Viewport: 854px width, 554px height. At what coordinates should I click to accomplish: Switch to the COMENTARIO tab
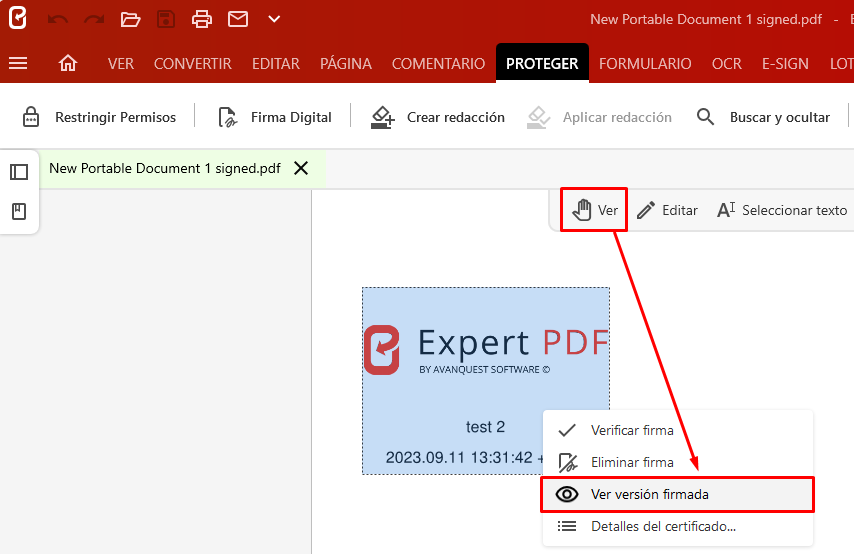438,64
